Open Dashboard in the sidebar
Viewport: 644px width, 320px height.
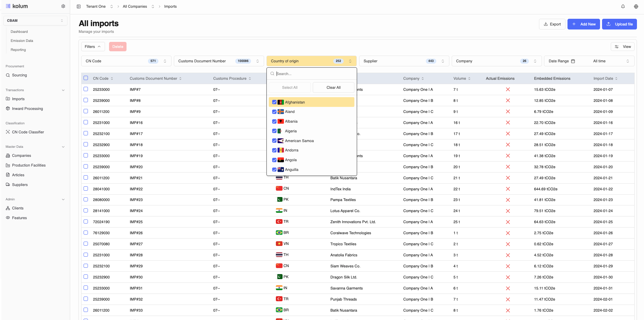(x=19, y=31)
